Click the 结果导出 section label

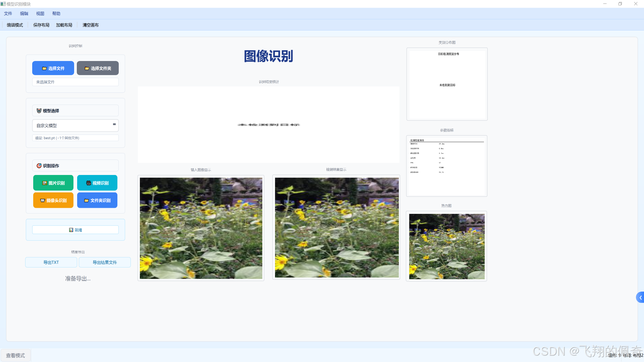tap(78, 252)
